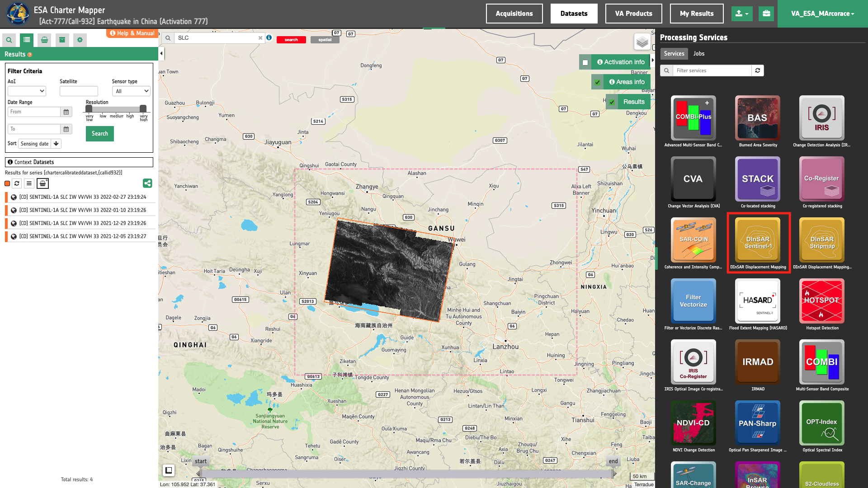
Task: Share the search results
Action: tap(147, 183)
